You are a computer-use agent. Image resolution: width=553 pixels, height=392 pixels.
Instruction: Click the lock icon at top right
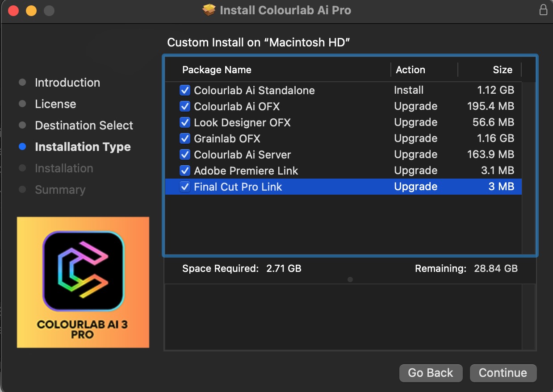coord(544,9)
